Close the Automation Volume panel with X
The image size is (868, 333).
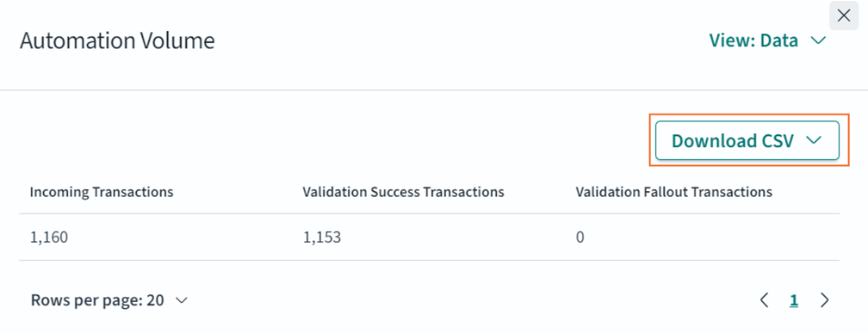click(x=844, y=15)
